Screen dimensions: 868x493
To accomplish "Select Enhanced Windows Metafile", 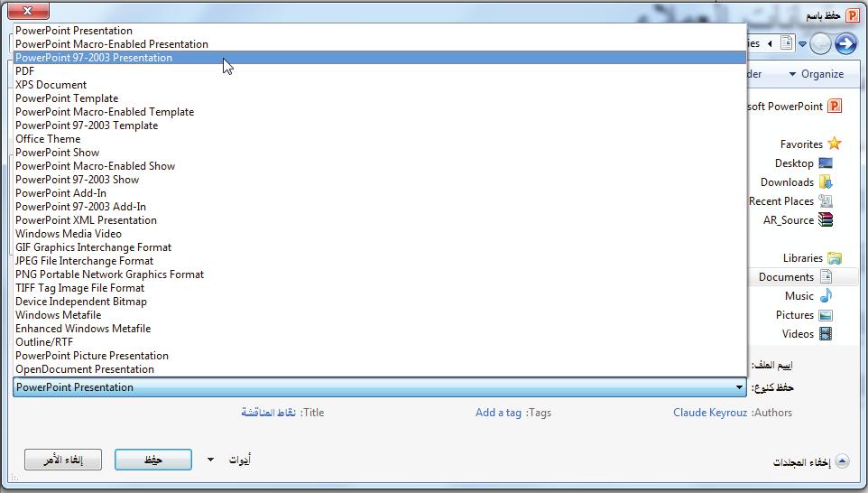I will pos(380,329).
